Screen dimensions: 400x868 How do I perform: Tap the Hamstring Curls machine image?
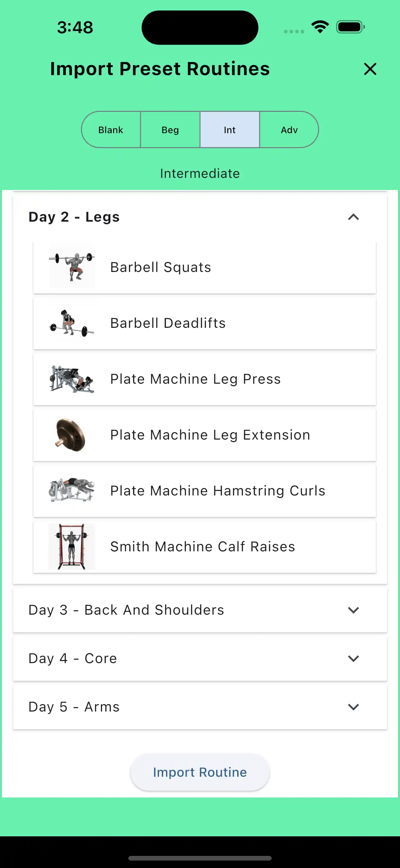click(x=72, y=490)
